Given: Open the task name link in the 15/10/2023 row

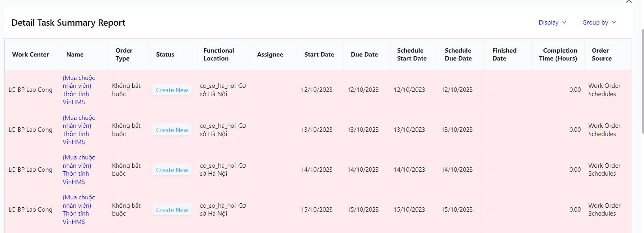Looking at the screenshot, I should click(x=79, y=209).
